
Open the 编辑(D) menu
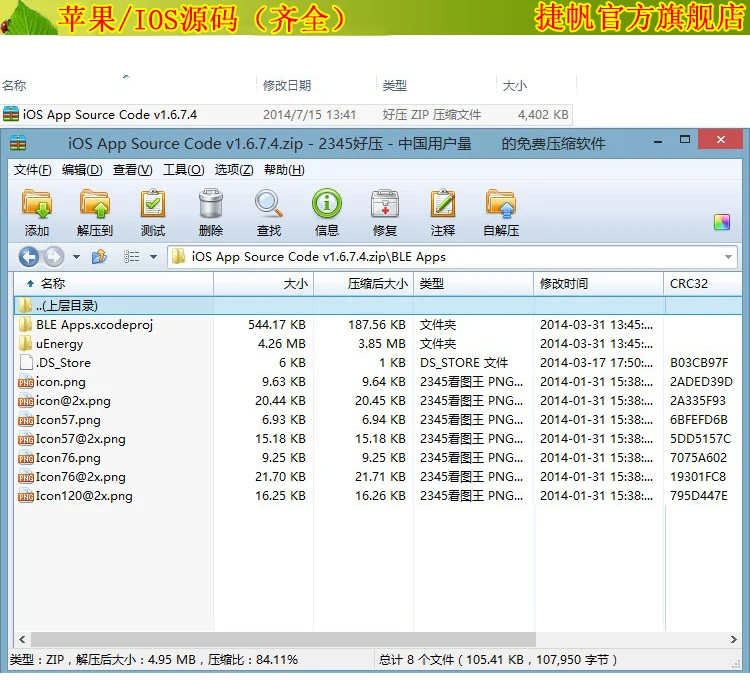point(82,170)
